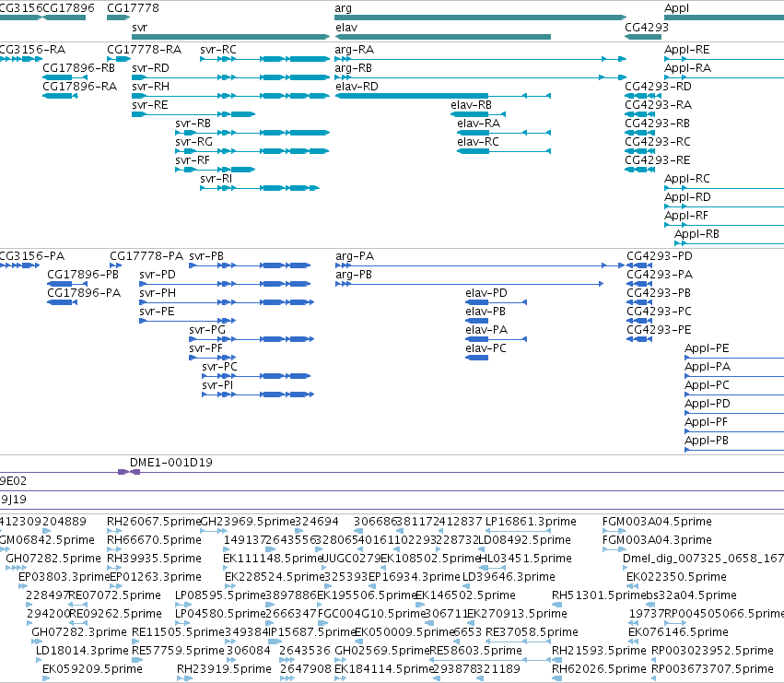Open EST RH21593.5prime
Screen dimensions: 784x683
point(599,651)
